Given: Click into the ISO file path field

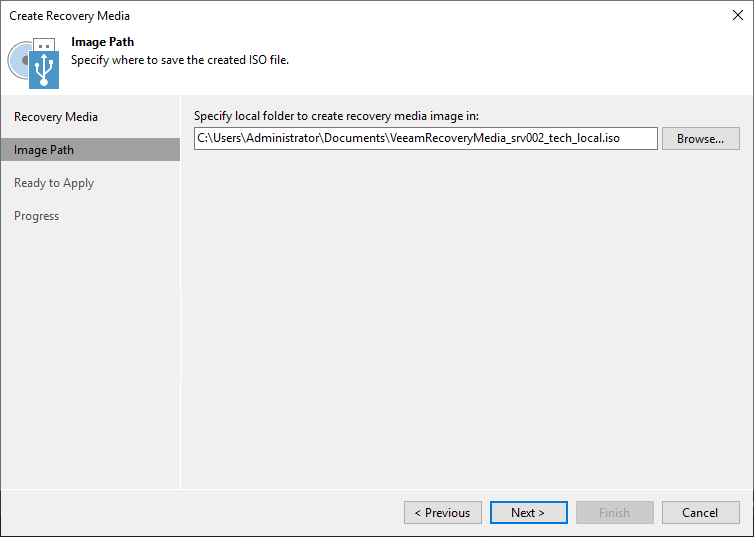Looking at the screenshot, I should tap(425, 138).
